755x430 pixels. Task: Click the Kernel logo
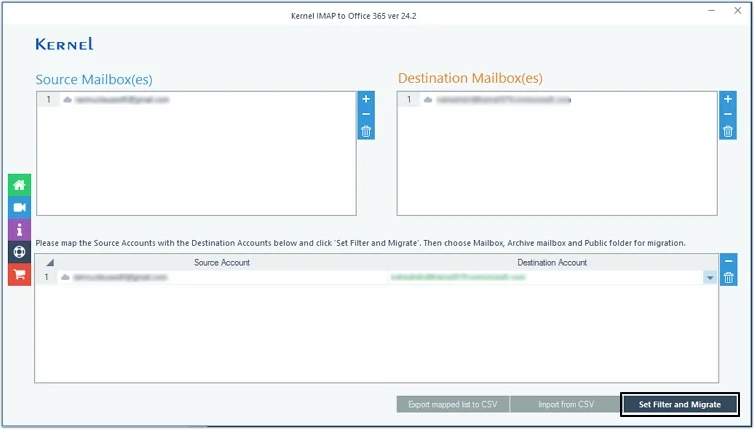[65, 44]
